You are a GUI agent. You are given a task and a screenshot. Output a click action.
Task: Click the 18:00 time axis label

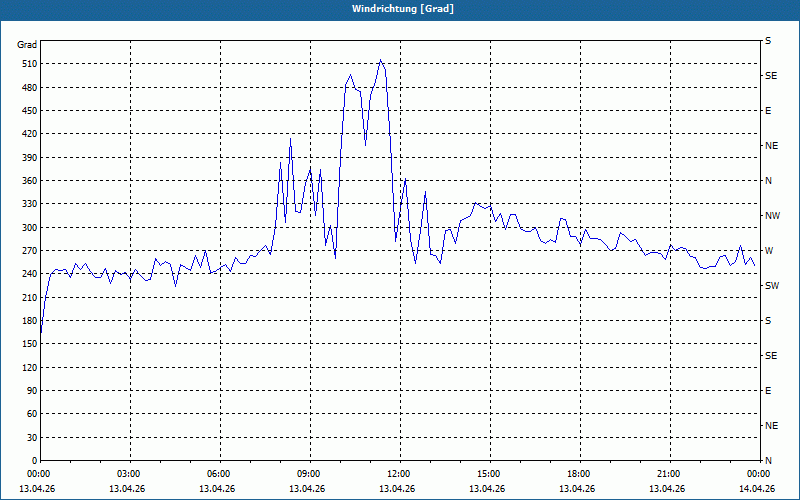pyautogui.click(x=579, y=474)
